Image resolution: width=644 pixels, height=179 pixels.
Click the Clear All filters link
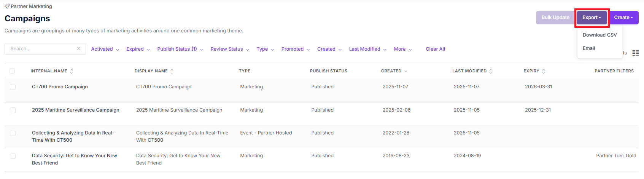[435, 49]
